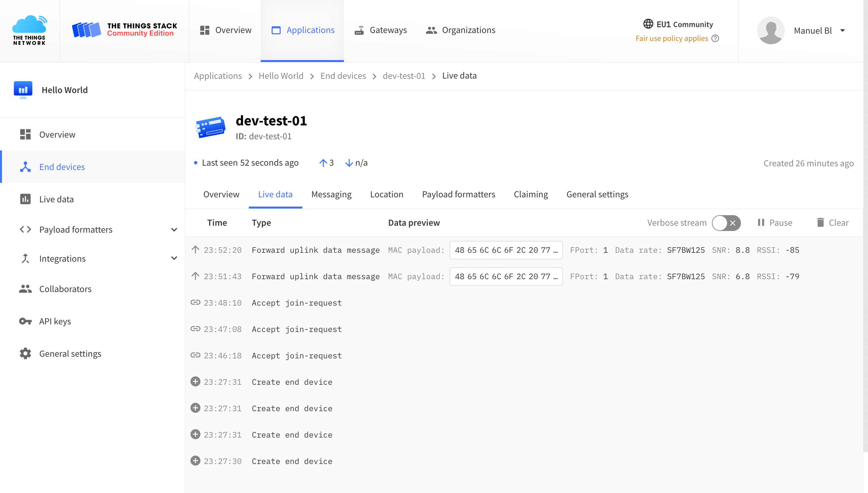Expand the Payload formatters sidebar chevron
The height and width of the screenshot is (493, 868).
point(174,230)
